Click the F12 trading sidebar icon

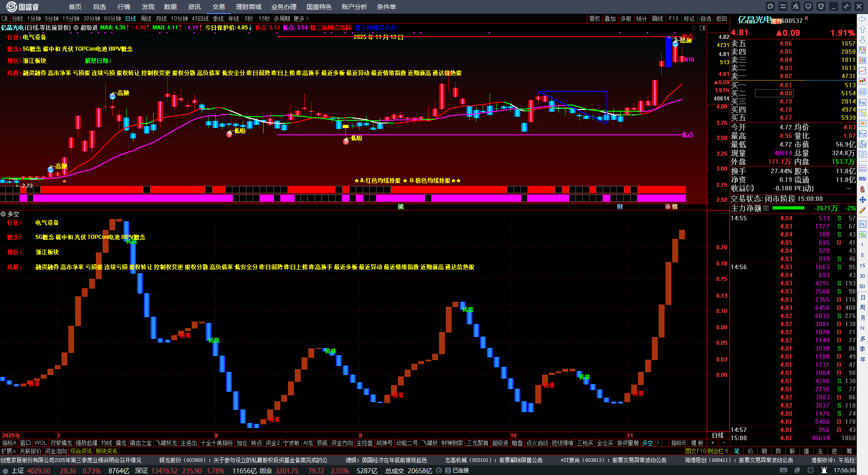pos(863,134)
